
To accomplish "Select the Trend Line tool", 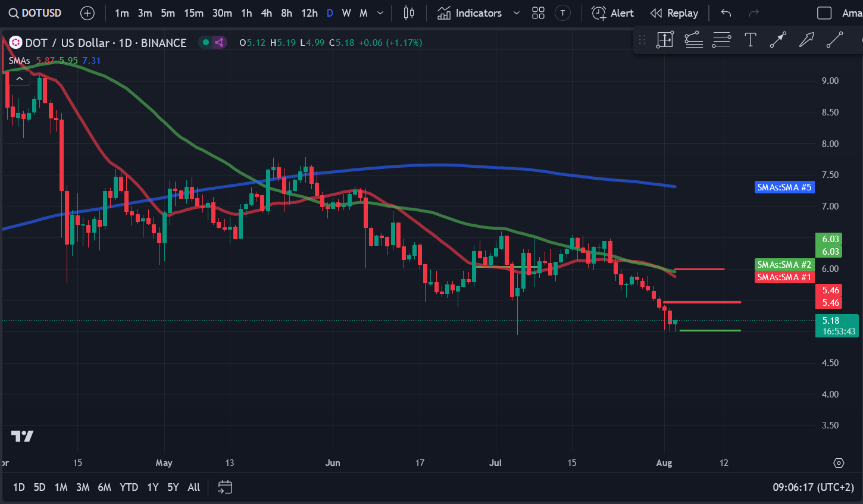I will [x=834, y=40].
